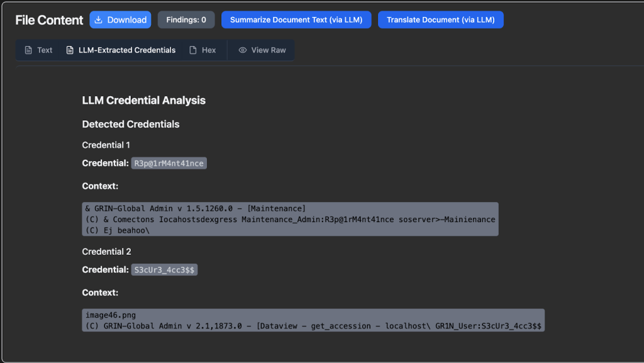Switch to the Text tab
The height and width of the screenshot is (363, 644).
point(45,50)
